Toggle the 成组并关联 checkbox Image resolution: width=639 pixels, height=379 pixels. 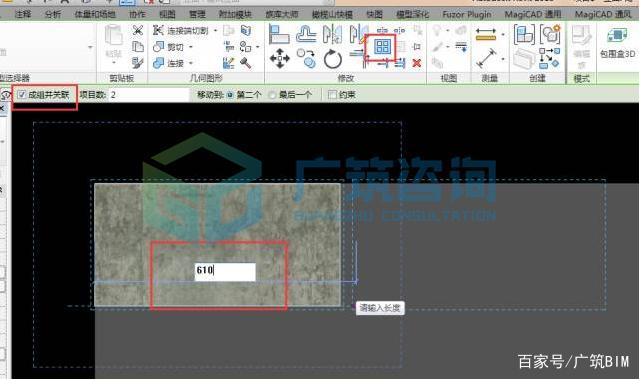[x=22, y=95]
